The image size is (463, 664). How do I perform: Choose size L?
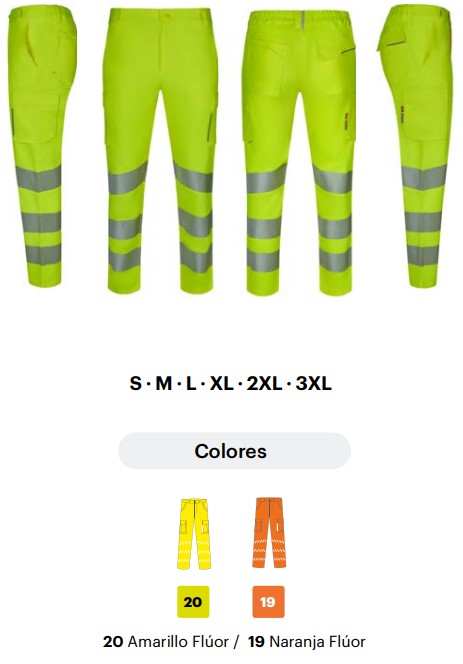coord(191,384)
